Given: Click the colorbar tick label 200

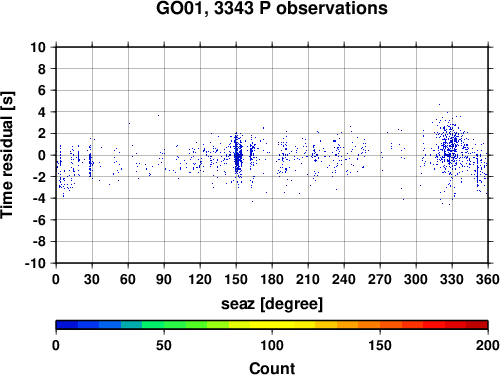Looking at the screenshot, I should 488,345.
